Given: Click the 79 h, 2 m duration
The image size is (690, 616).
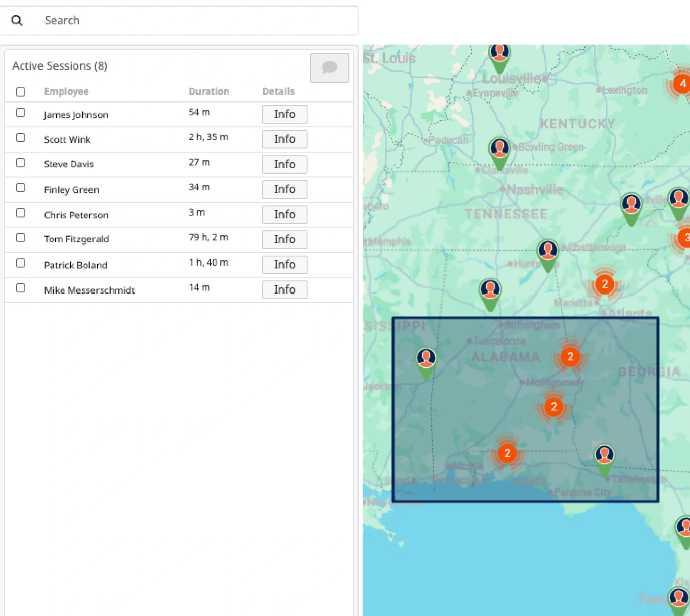Looking at the screenshot, I should click(x=208, y=237).
